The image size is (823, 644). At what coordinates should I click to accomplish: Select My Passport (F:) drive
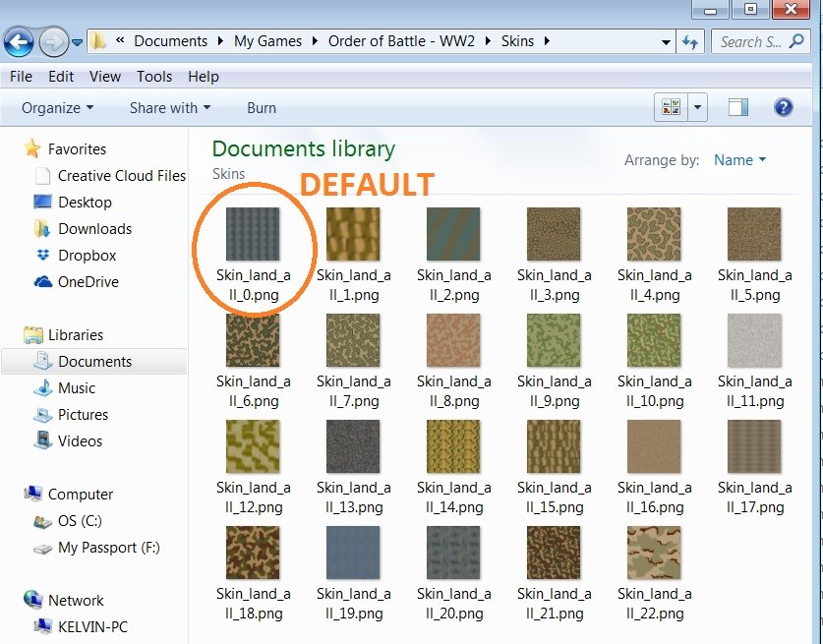(108, 548)
